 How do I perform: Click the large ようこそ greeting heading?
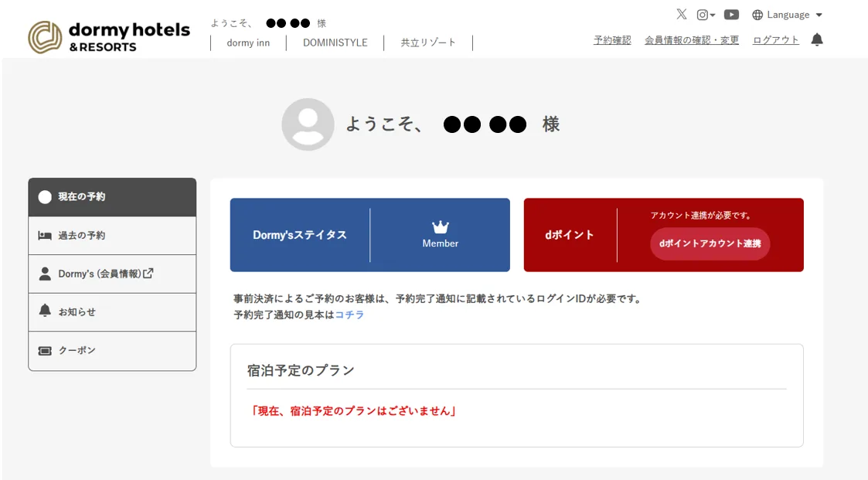[x=452, y=124]
